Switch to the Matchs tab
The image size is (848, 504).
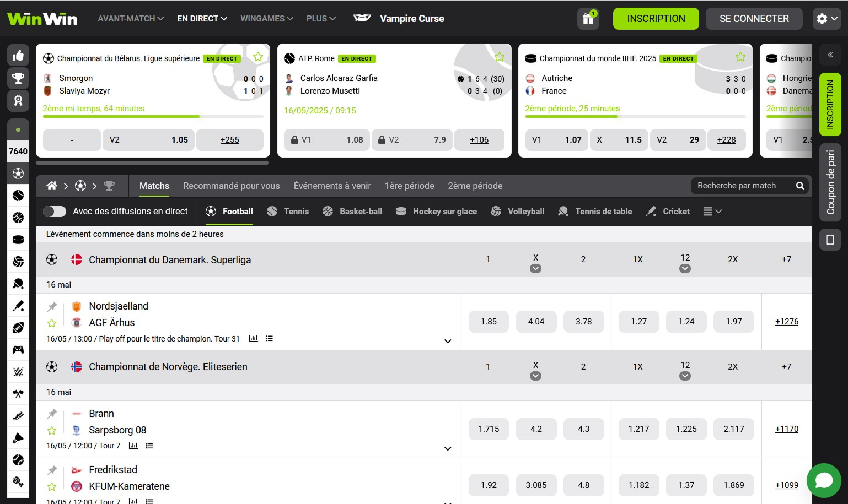click(154, 186)
